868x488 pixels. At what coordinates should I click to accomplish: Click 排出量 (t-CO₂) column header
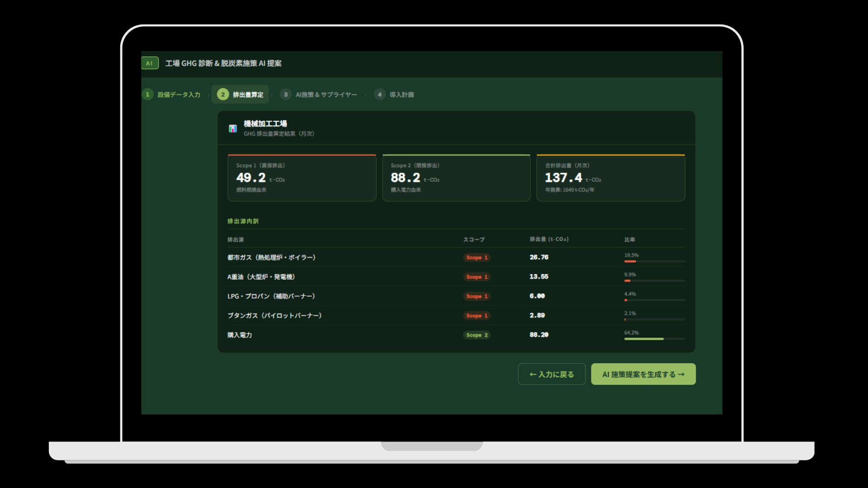[x=549, y=239]
